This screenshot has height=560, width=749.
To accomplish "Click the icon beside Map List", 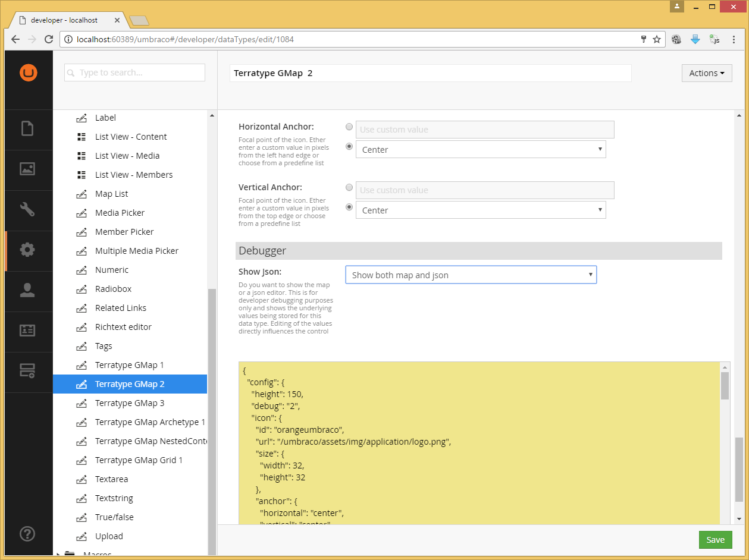I will [82, 194].
